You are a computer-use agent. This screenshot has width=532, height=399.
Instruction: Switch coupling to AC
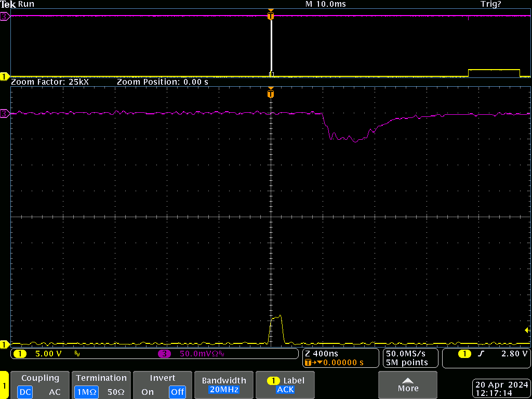click(x=55, y=392)
